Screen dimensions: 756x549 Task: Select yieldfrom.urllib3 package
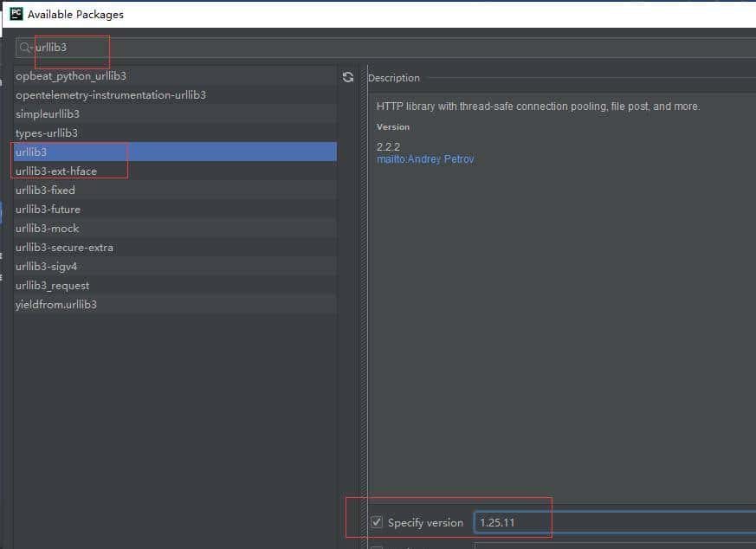coord(56,305)
